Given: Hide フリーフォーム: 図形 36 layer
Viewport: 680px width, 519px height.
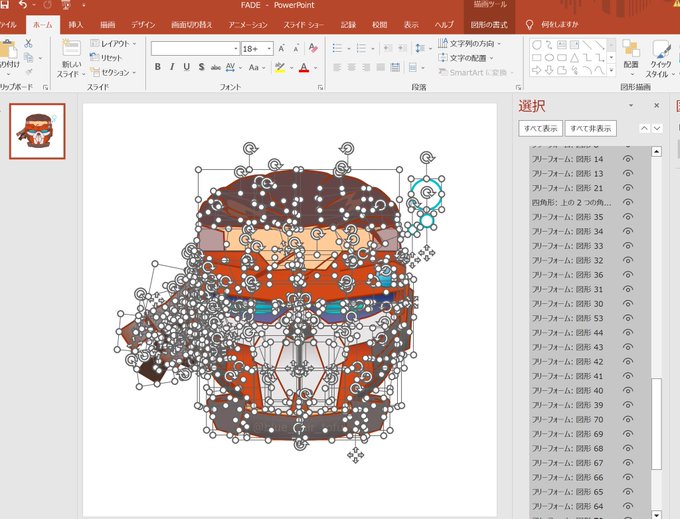Looking at the screenshot, I should click(628, 274).
